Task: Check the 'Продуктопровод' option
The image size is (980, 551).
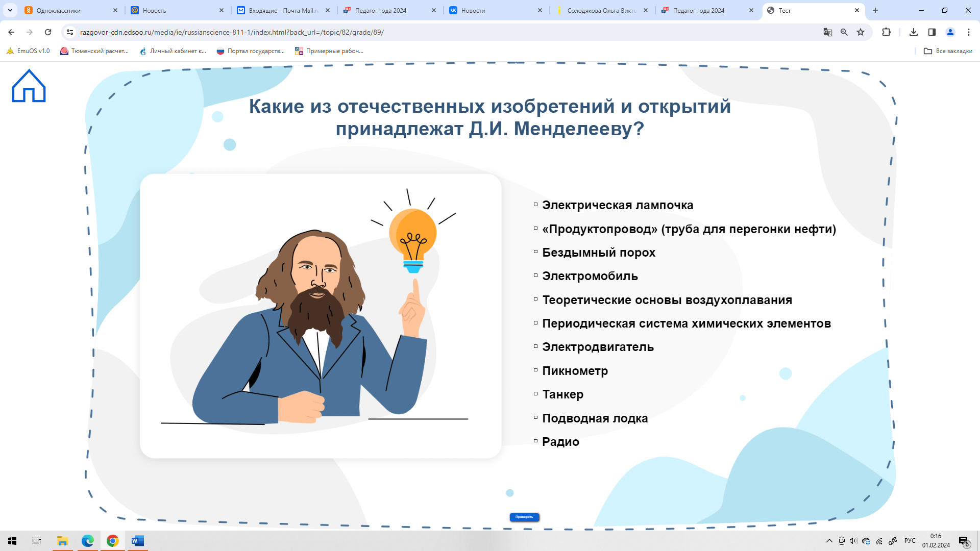Action: tap(535, 229)
